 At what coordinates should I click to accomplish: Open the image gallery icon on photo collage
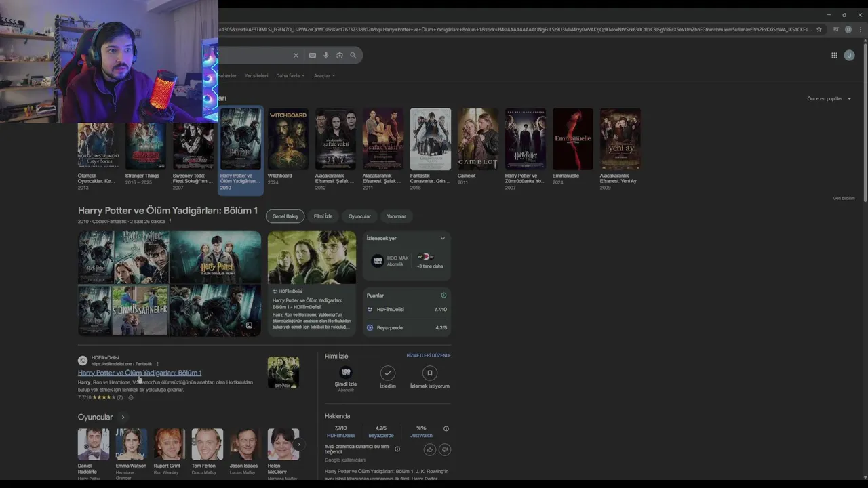249,325
